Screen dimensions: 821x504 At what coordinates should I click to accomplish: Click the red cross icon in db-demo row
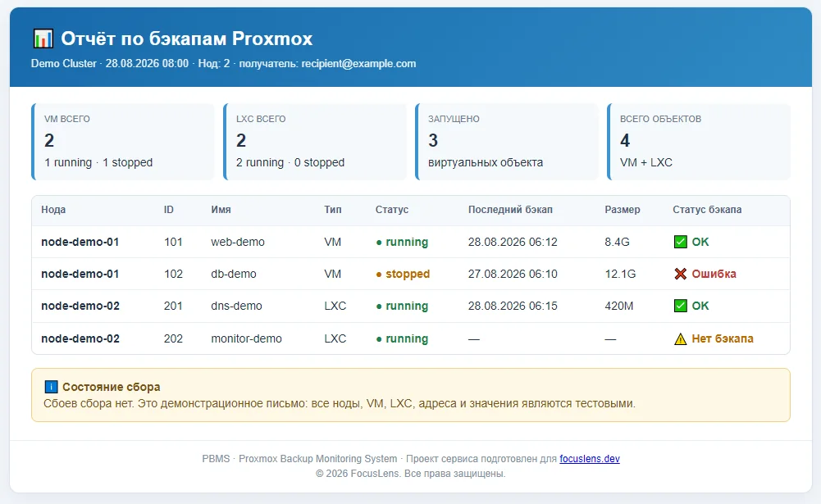coord(680,274)
